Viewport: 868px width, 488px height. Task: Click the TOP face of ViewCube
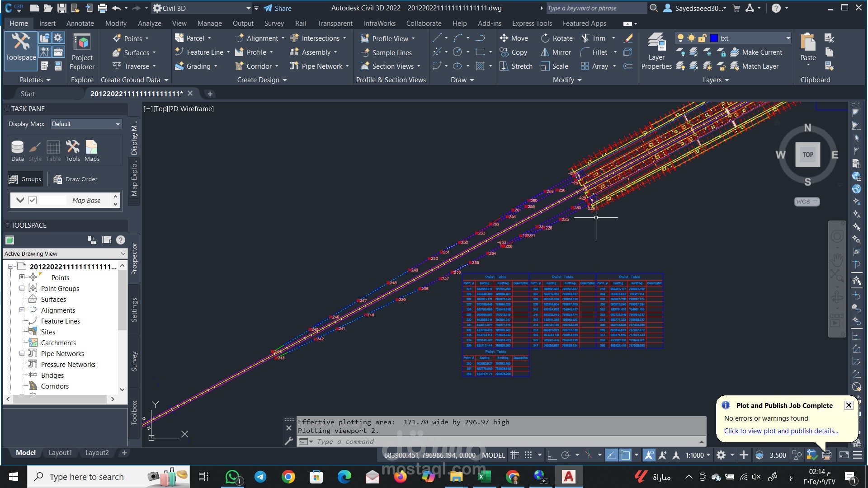(x=807, y=155)
